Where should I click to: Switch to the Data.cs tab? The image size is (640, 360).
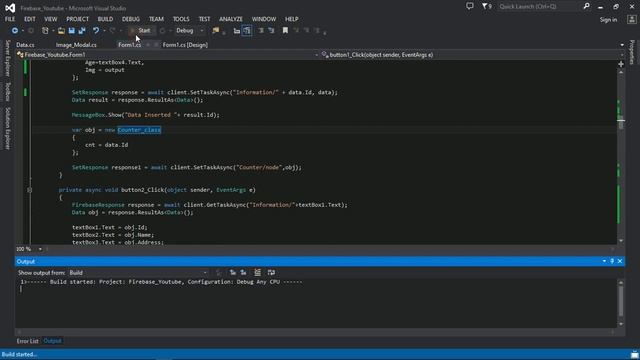pyautogui.click(x=25, y=45)
